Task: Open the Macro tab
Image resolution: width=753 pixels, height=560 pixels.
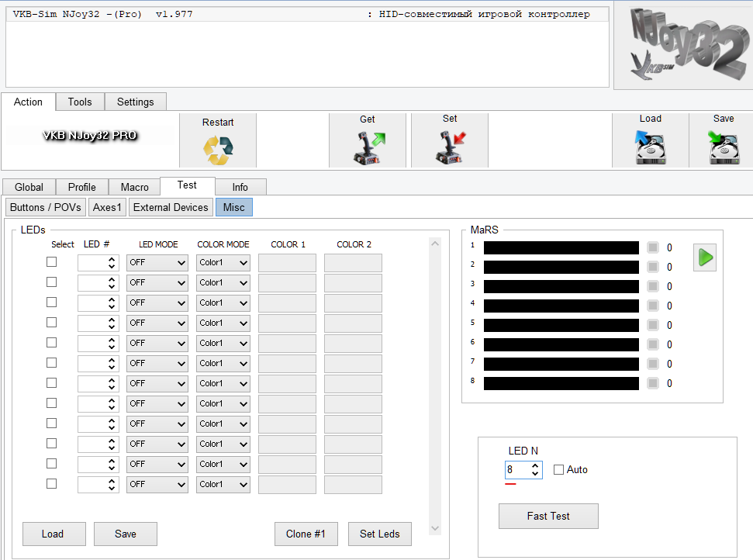Action: tap(134, 187)
